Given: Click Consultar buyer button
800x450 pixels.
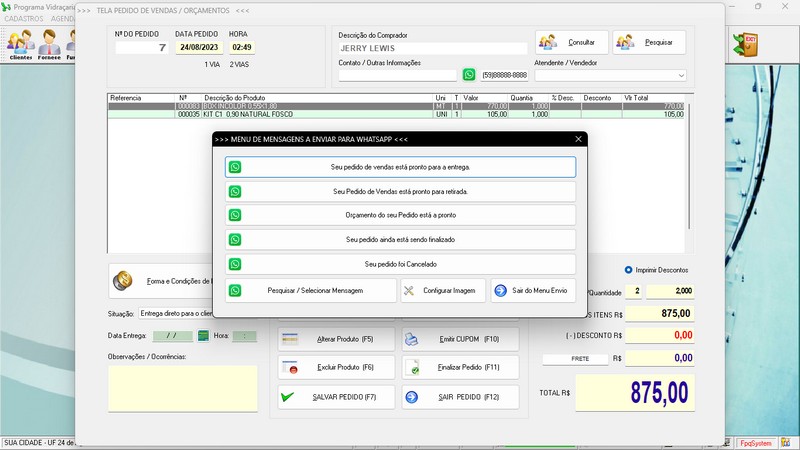Looking at the screenshot, I should (571, 42).
